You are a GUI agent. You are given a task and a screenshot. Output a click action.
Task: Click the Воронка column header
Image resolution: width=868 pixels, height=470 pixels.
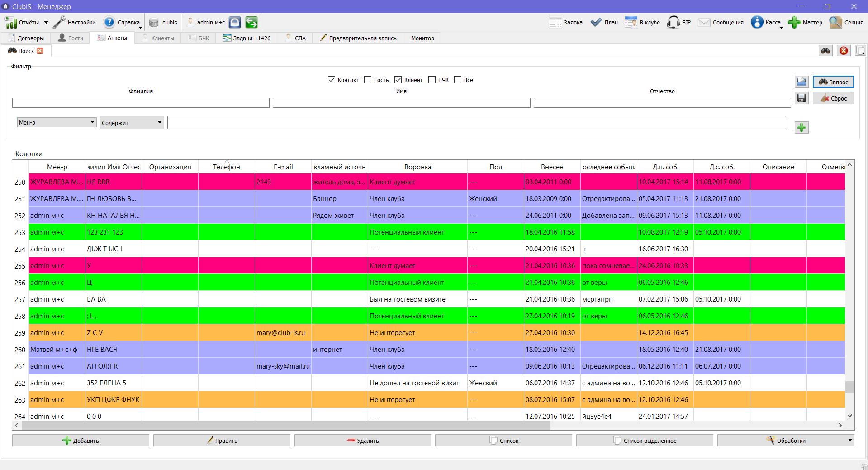pyautogui.click(x=417, y=167)
